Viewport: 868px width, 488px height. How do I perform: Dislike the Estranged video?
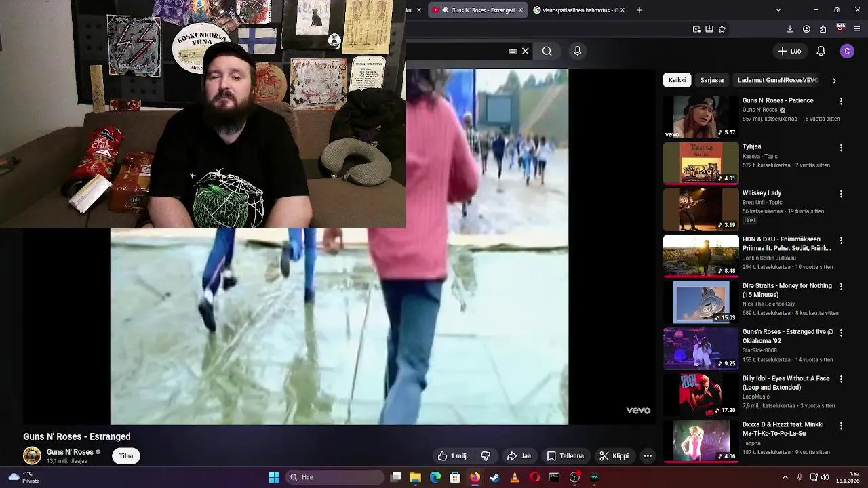click(486, 456)
